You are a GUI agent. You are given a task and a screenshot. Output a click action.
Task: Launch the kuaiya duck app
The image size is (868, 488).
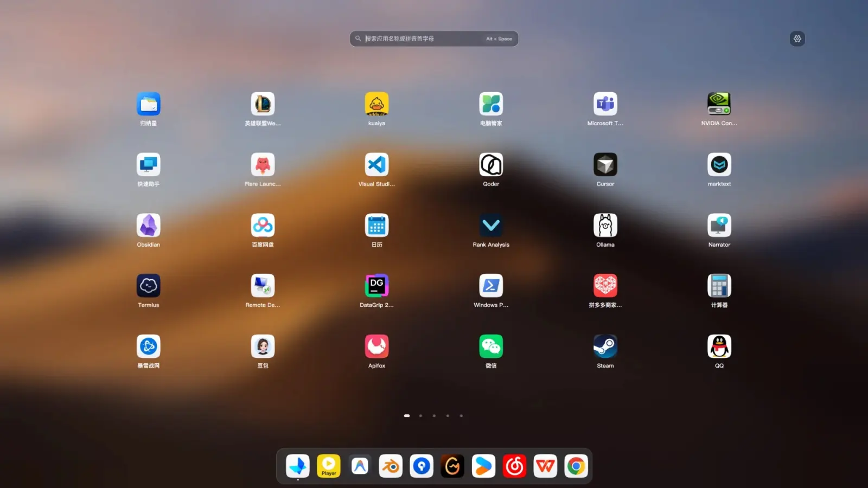(376, 104)
